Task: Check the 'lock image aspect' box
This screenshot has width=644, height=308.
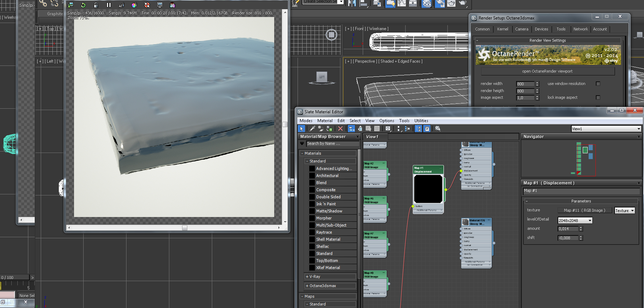Action: (x=598, y=97)
